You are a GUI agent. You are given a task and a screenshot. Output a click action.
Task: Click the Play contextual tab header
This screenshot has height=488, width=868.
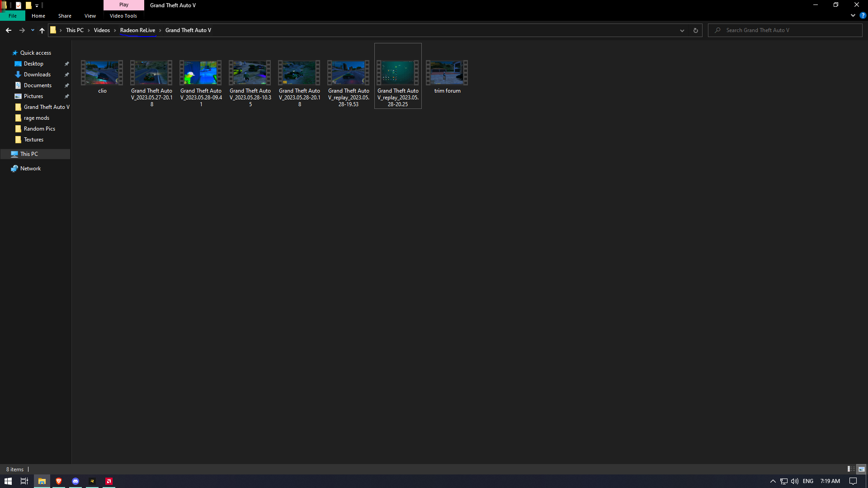coord(124,5)
